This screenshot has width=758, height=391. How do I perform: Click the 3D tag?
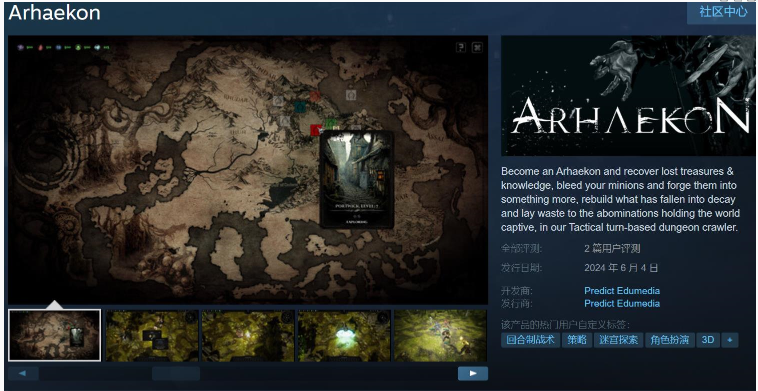[708, 340]
